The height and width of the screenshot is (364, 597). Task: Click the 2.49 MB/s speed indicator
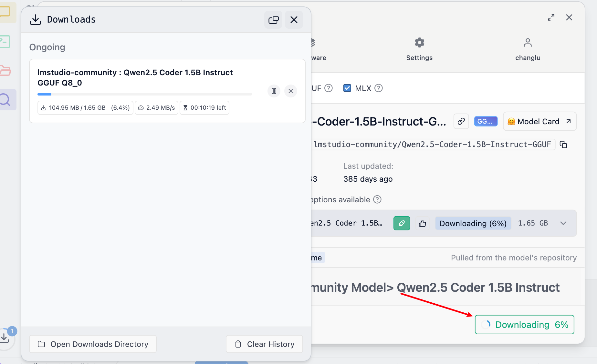coord(157,108)
